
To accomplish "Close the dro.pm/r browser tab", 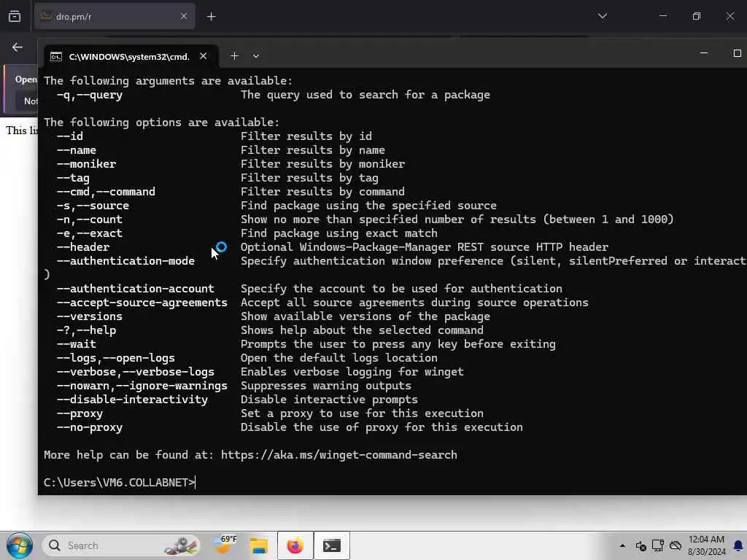I will click(x=184, y=17).
